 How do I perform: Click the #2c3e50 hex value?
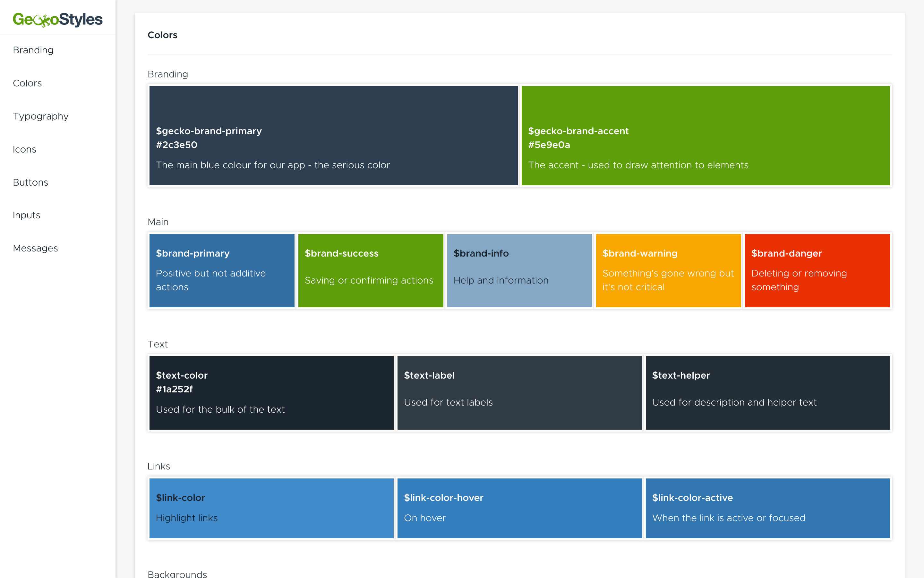(176, 145)
